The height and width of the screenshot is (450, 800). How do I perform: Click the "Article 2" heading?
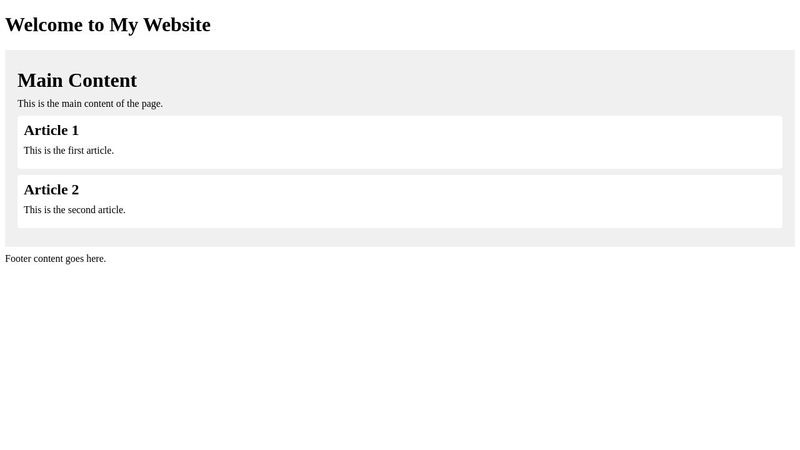click(x=51, y=190)
